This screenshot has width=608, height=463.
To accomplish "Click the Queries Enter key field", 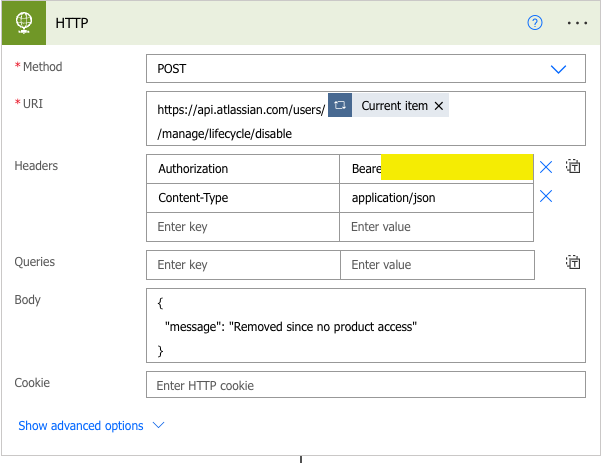I will [x=243, y=265].
